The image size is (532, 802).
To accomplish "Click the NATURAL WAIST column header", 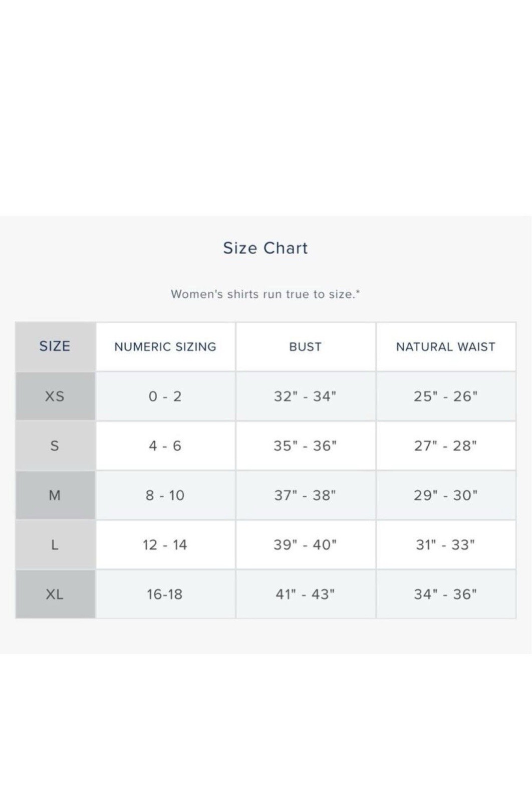I will tap(446, 346).
